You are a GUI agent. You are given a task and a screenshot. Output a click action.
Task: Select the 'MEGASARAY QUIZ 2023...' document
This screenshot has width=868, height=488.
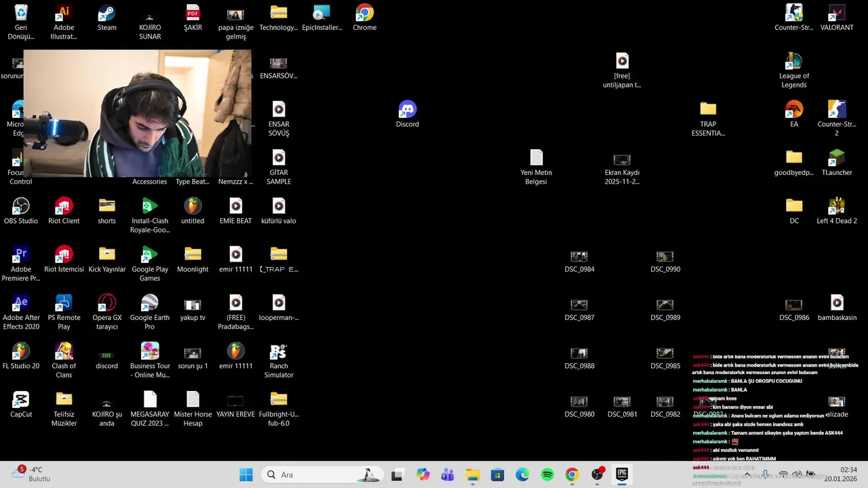[150, 409]
